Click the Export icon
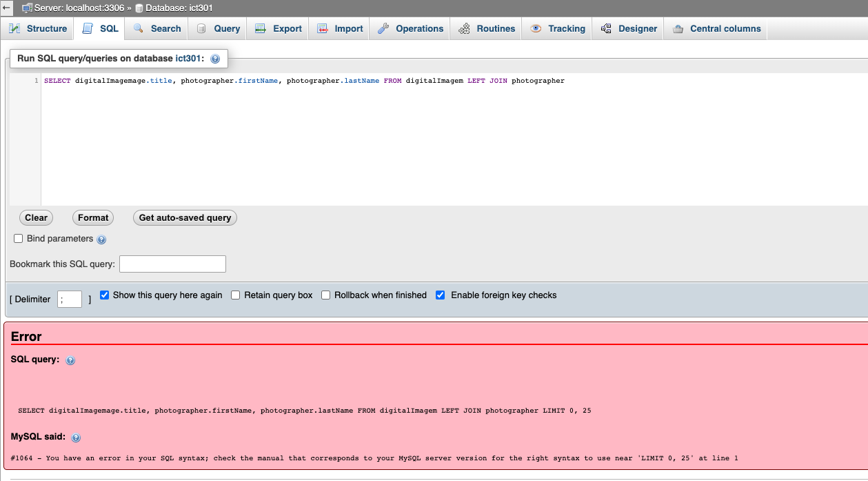Viewport: 868px width, 481px height. (261, 28)
